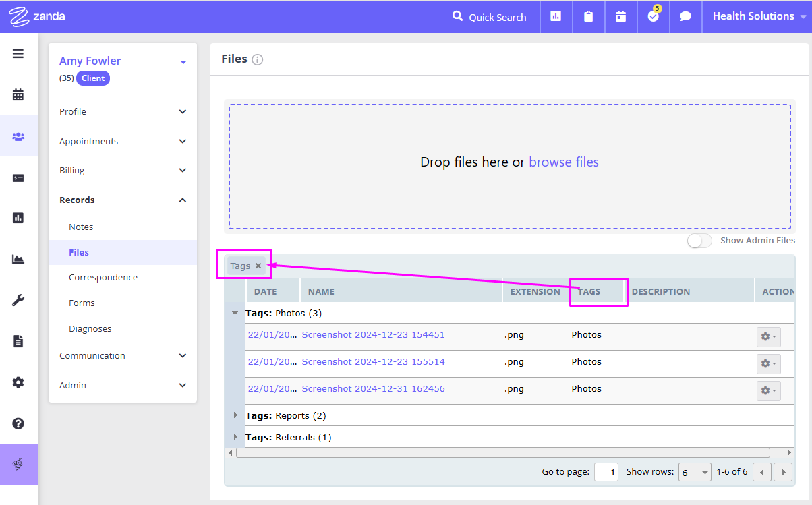Remove the Tags filter chip

(x=258, y=265)
